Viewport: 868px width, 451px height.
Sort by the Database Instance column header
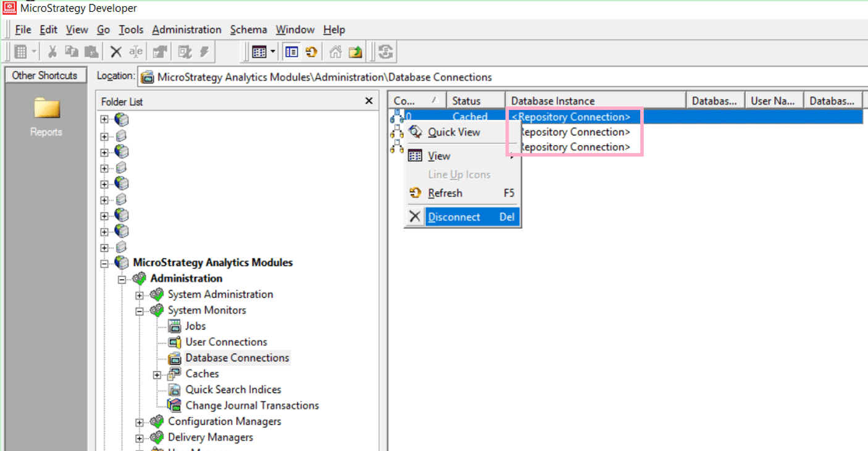596,101
